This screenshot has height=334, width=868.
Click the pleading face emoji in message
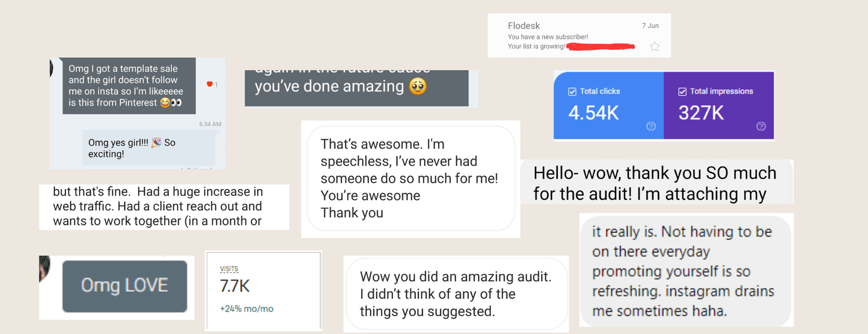(x=418, y=87)
